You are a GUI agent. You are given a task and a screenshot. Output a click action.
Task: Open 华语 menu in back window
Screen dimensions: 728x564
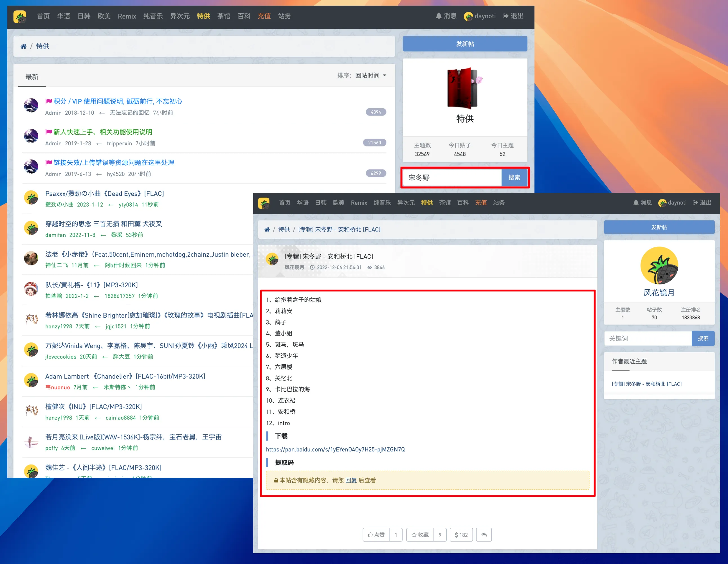63,16
